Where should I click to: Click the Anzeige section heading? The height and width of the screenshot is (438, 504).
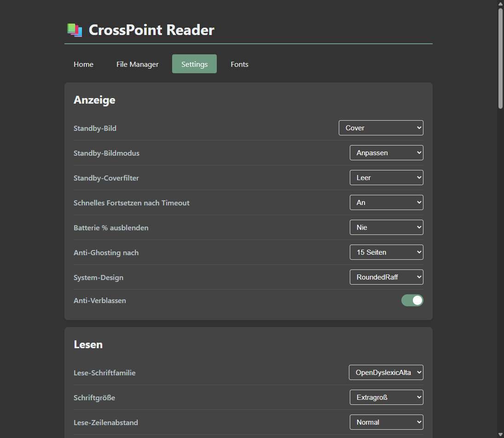pos(94,100)
